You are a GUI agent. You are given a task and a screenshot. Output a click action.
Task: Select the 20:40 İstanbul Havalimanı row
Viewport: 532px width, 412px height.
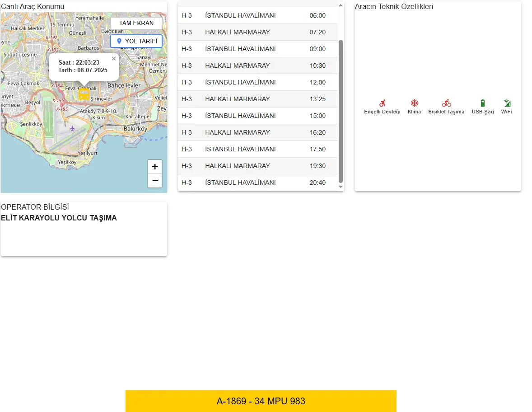(x=257, y=183)
